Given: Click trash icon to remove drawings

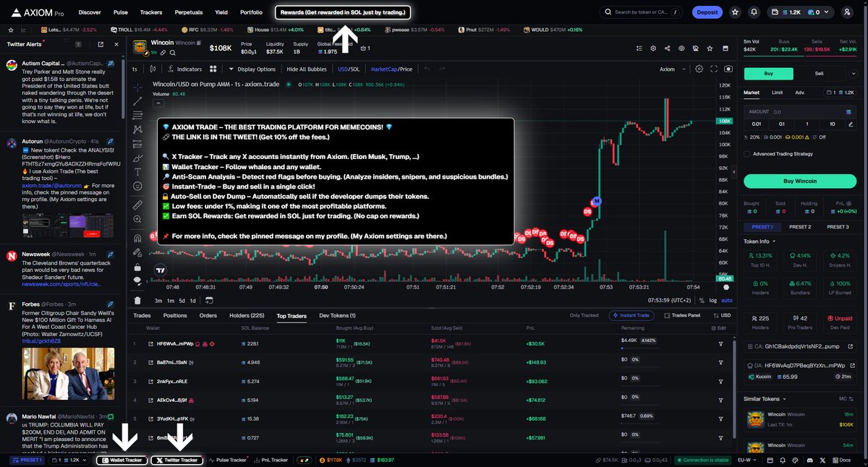Looking at the screenshot, I should pos(137,300).
